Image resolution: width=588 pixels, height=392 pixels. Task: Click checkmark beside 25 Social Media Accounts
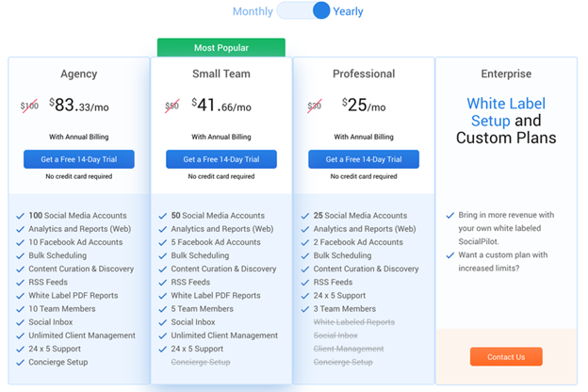point(305,216)
